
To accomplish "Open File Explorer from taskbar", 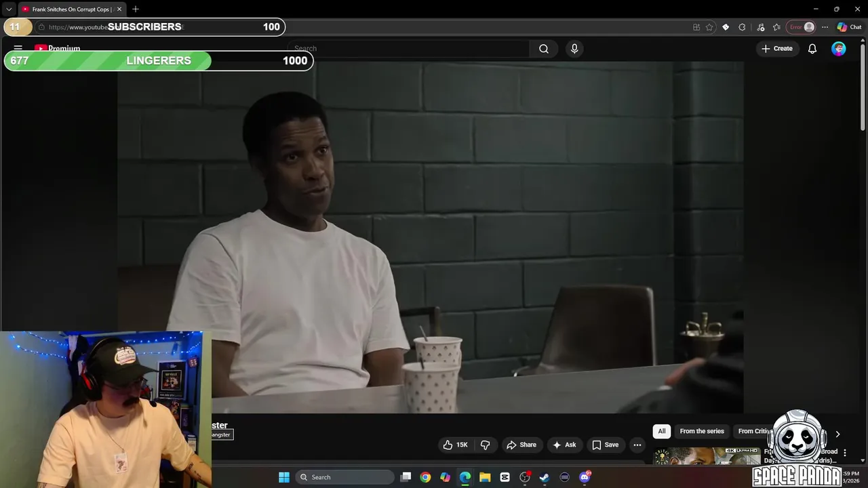I will (485, 477).
